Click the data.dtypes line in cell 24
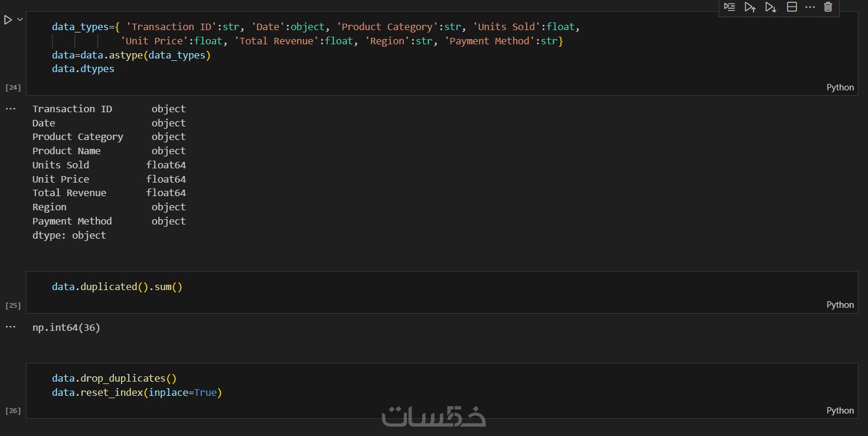The height and width of the screenshot is (436, 868). point(83,69)
